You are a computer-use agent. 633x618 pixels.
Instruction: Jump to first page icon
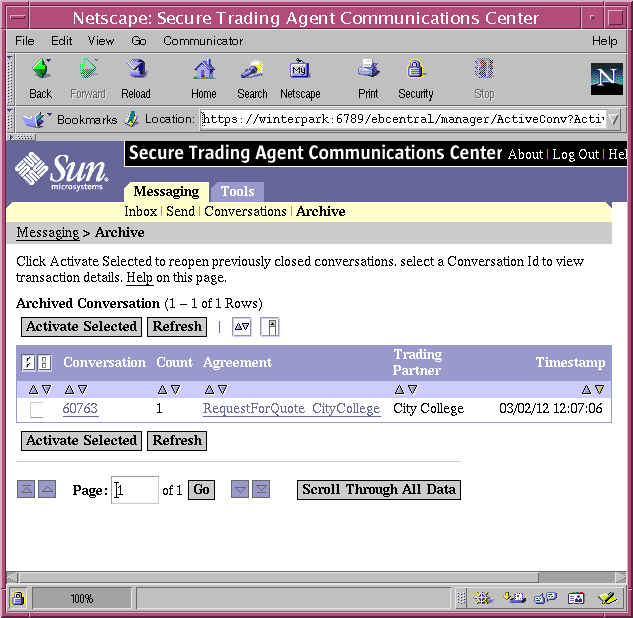tap(26, 489)
